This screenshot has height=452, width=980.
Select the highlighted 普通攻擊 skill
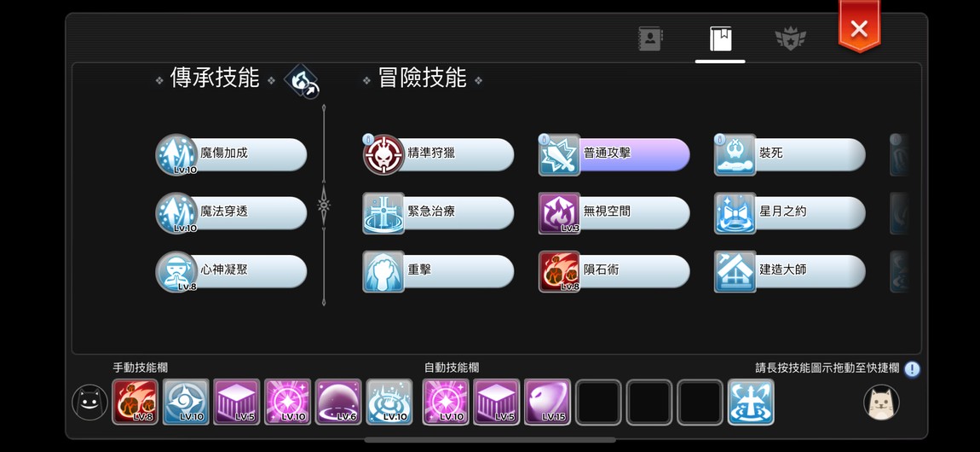614,154
